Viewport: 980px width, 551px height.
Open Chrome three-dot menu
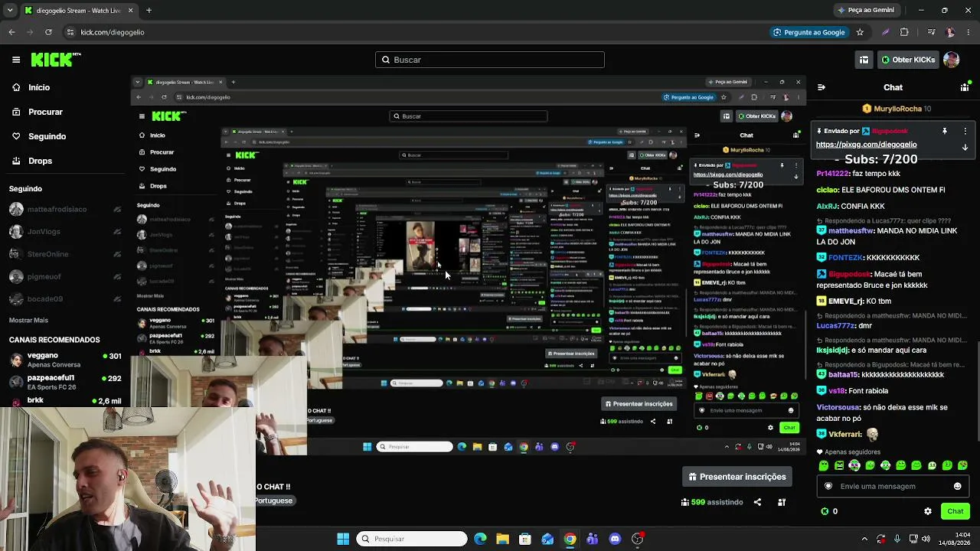point(969,32)
